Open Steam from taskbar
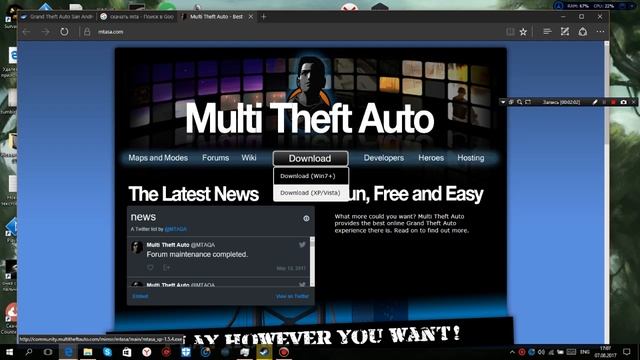640x360 pixels. coord(264,352)
